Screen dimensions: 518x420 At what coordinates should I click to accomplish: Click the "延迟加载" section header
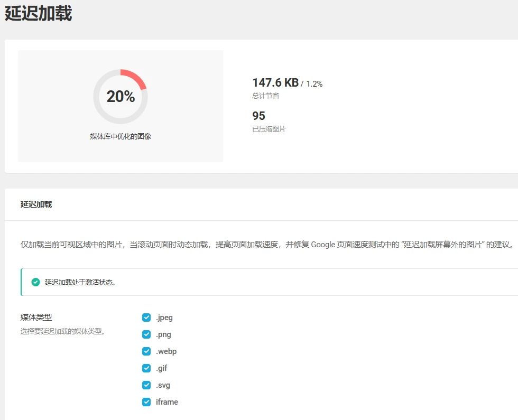tap(37, 204)
